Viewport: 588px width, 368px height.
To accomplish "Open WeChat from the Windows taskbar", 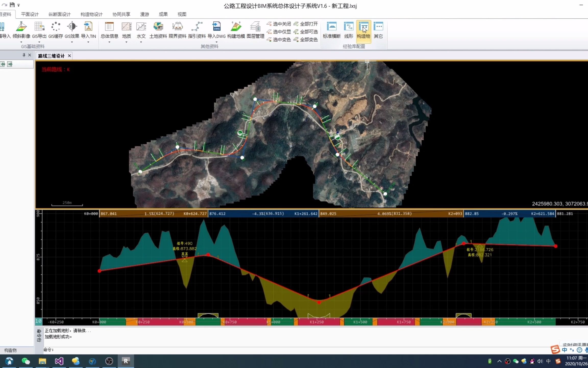I will click(x=26, y=361).
